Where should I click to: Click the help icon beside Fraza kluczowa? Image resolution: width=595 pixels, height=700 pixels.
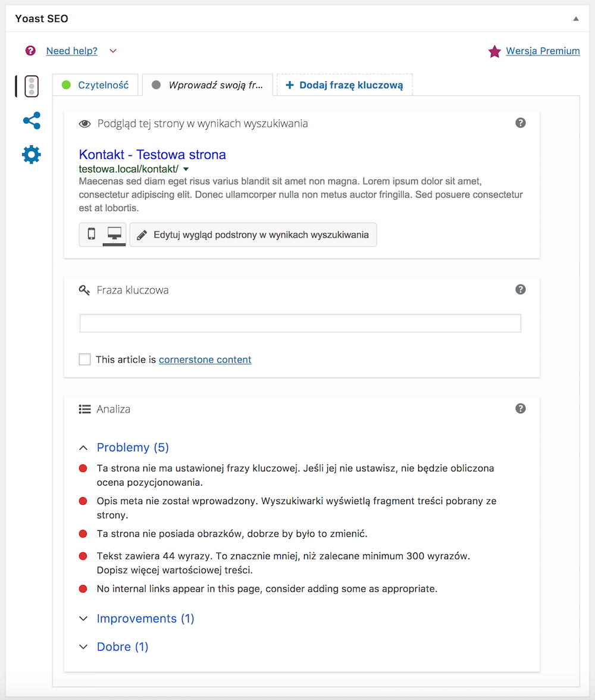click(521, 289)
